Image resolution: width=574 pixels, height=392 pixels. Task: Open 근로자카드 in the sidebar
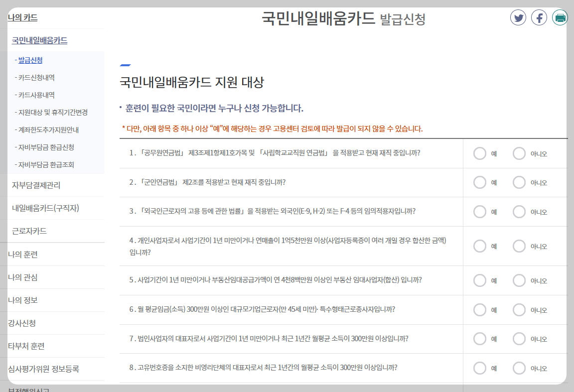(29, 231)
